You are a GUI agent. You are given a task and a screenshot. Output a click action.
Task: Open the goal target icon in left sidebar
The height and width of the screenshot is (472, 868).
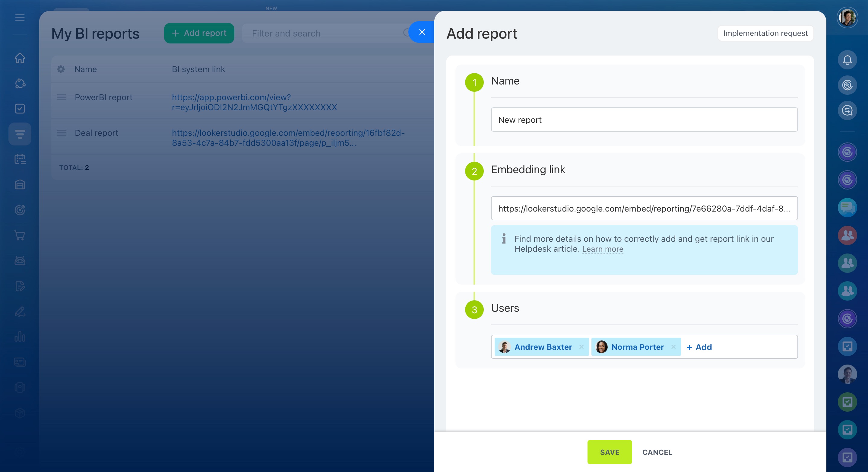click(x=20, y=210)
